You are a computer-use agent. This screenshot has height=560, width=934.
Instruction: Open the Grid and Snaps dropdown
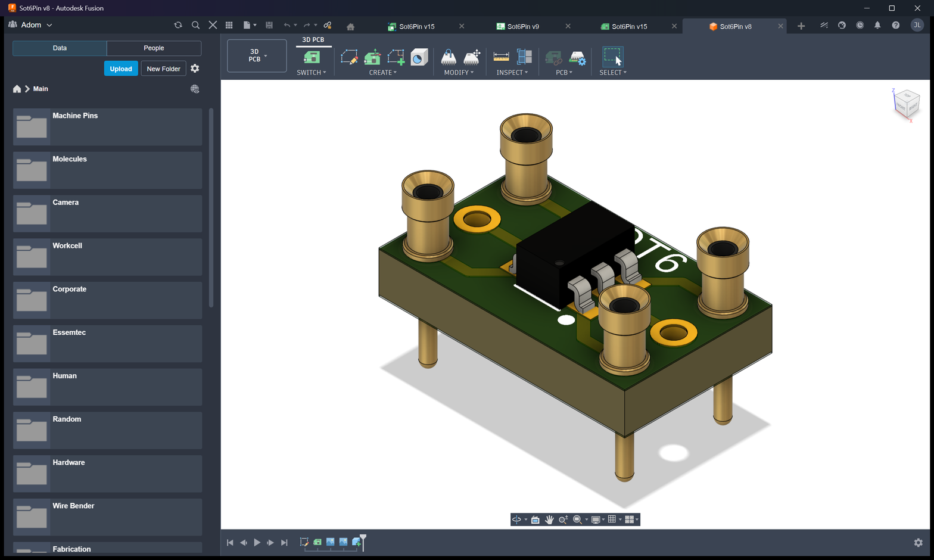(x=614, y=519)
